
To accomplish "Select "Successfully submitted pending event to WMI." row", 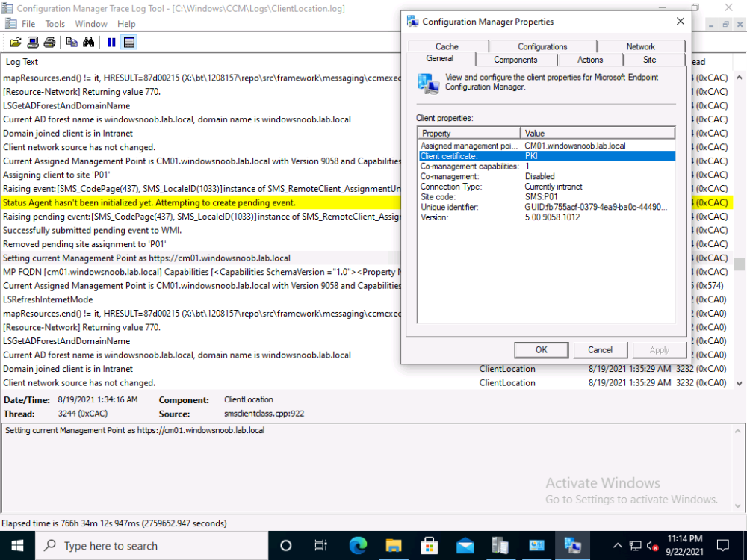I will click(x=201, y=231).
